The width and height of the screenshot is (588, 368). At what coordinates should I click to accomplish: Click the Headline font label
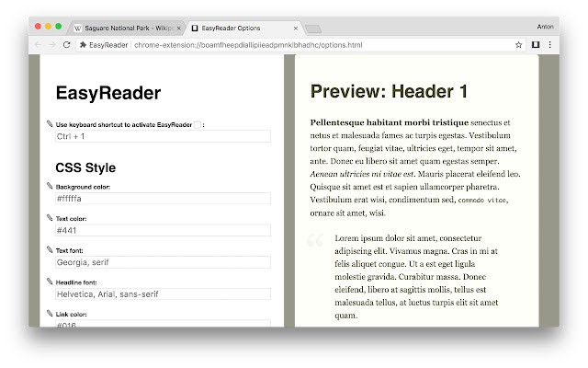(x=76, y=282)
